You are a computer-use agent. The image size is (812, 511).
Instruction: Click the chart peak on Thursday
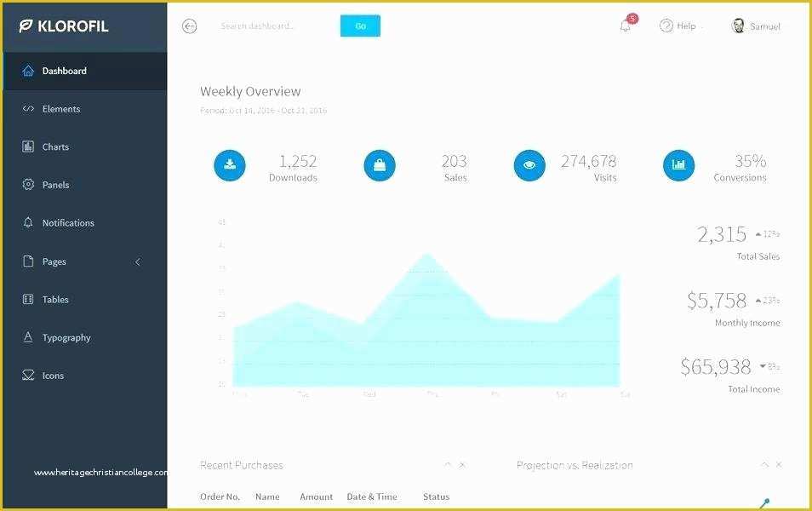427,254
